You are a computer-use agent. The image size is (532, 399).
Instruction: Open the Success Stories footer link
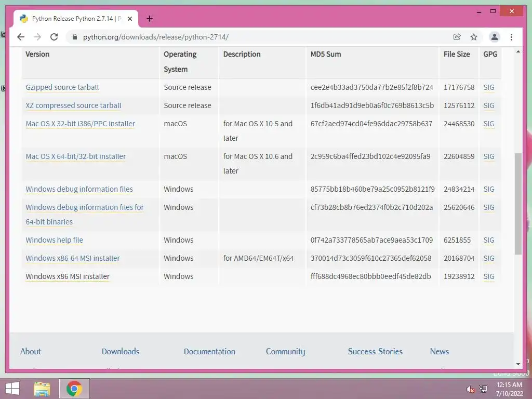(375, 352)
